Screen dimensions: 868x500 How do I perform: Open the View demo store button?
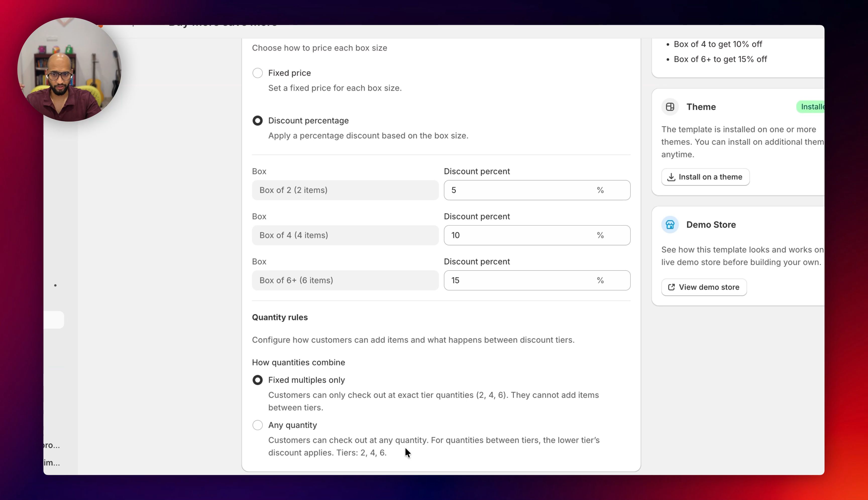pos(704,287)
